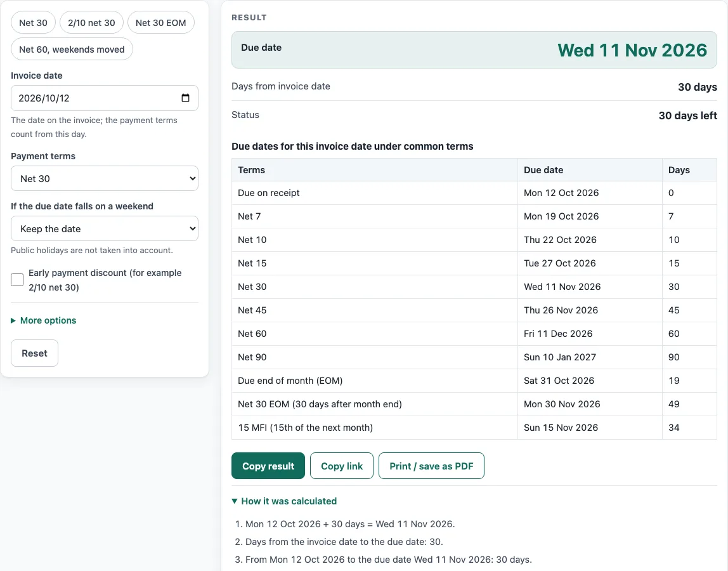
Task: Click the Reset button
Action: [x=34, y=353]
